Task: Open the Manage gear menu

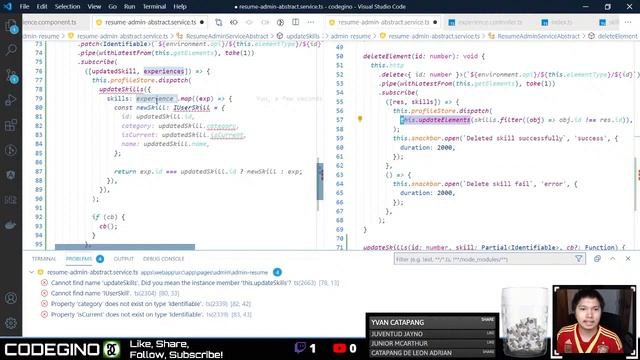Action: click(x=11, y=322)
